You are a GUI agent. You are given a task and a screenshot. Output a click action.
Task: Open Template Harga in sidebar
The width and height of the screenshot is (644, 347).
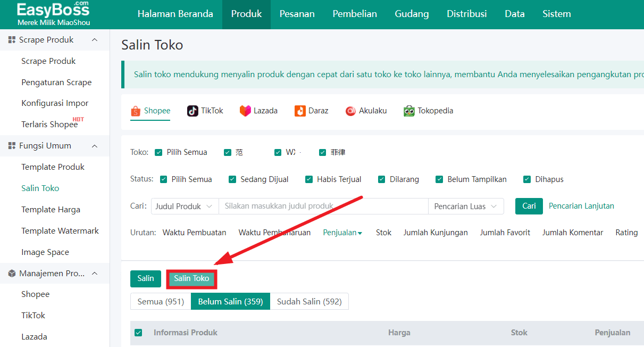51,210
